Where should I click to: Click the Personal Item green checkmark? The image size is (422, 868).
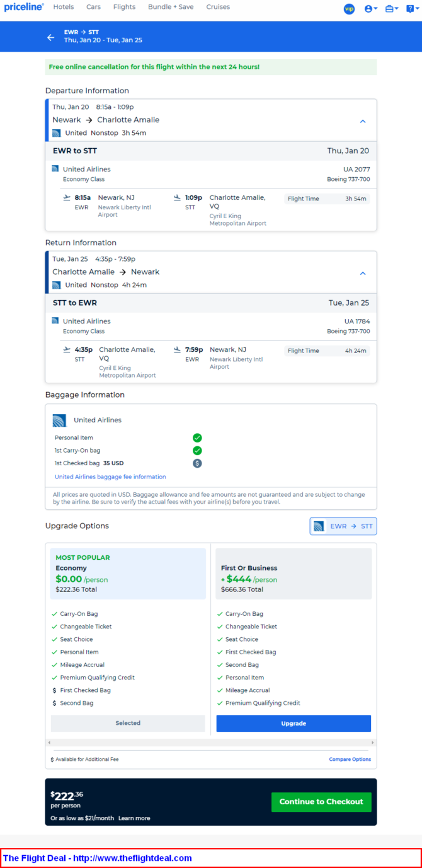[x=197, y=437]
